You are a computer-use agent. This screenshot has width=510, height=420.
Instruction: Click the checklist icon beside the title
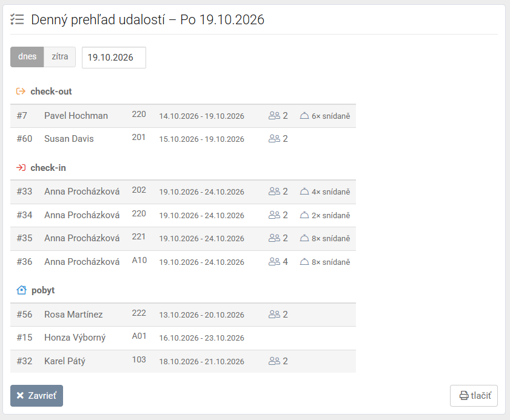[17, 19]
